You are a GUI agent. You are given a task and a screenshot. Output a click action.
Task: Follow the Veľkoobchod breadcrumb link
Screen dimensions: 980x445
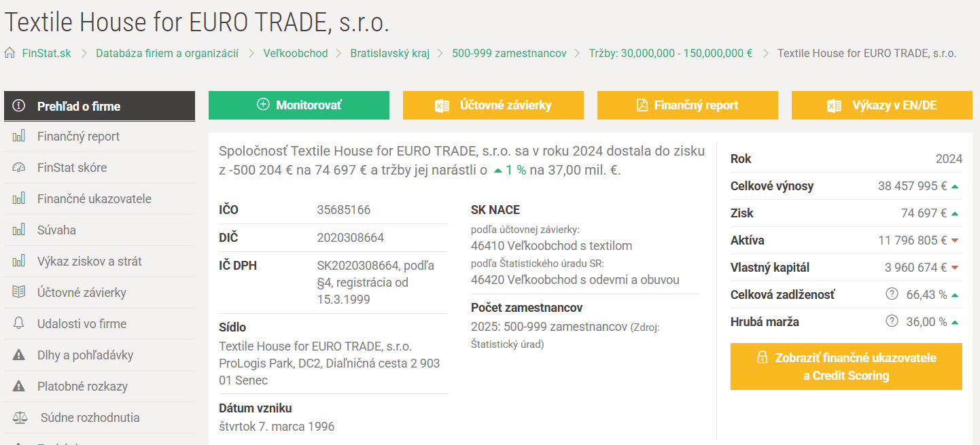[296, 53]
